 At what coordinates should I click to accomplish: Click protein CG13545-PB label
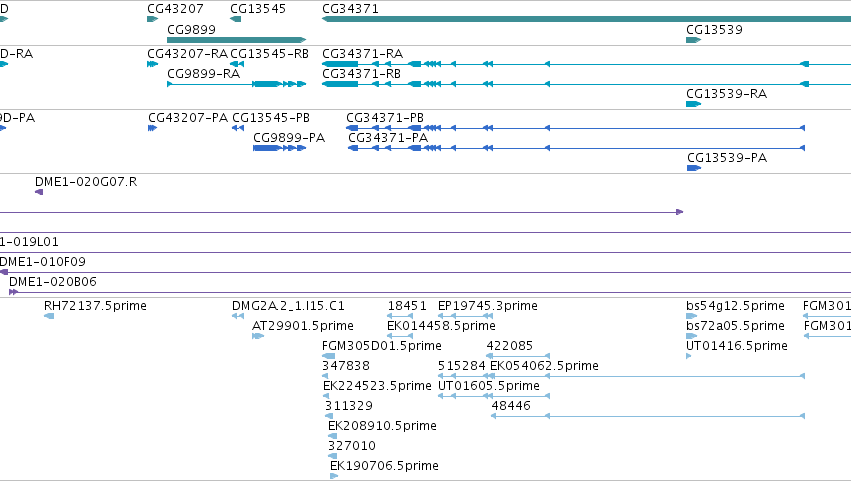[x=271, y=118]
